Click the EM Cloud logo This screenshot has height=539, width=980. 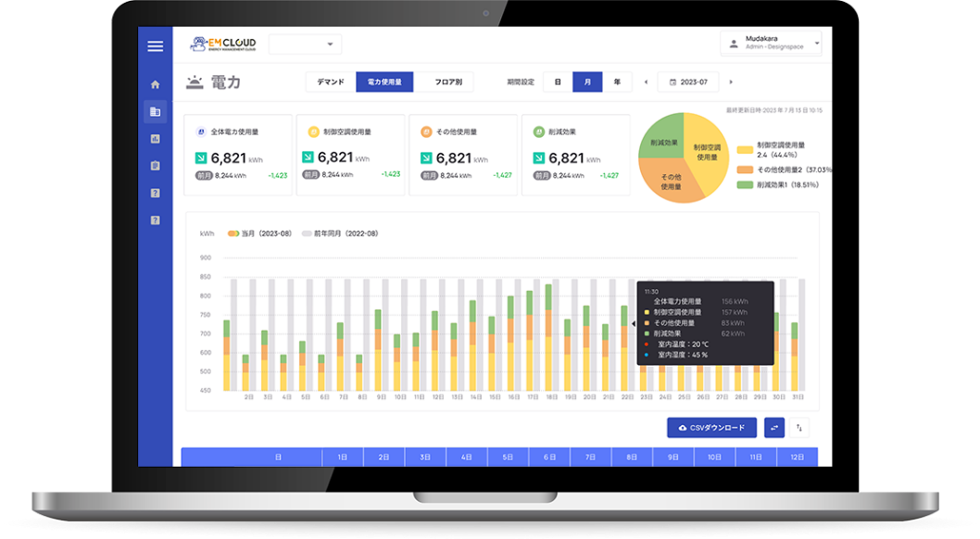coord(222,44)
